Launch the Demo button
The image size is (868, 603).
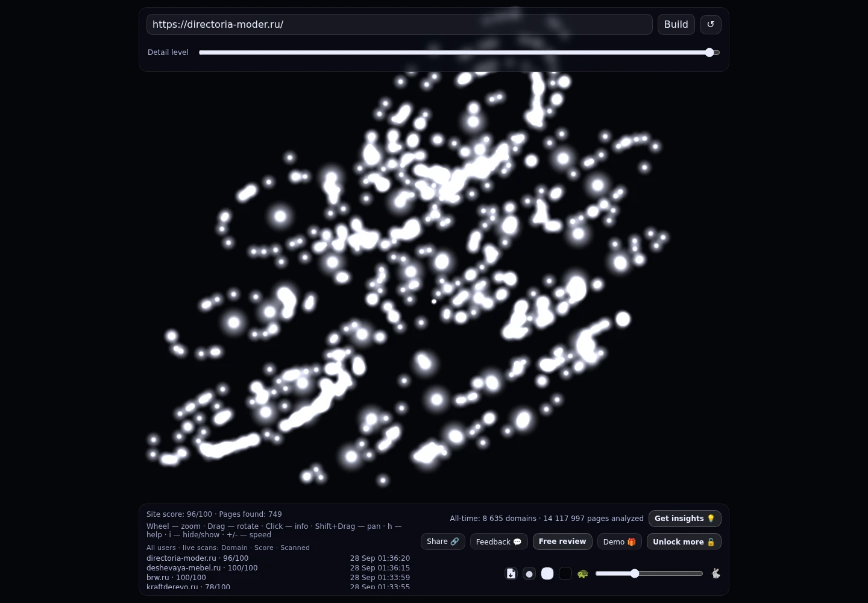pos(619,541)
